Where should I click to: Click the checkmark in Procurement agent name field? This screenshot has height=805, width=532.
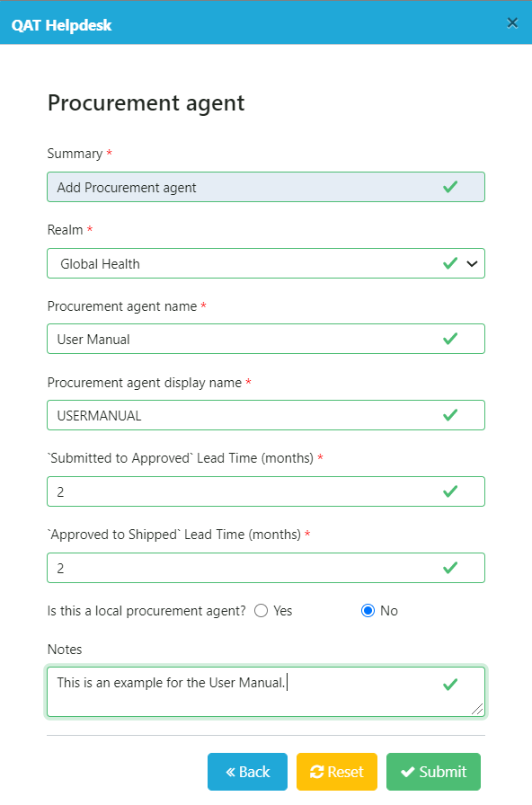click(x=450, y=339)
